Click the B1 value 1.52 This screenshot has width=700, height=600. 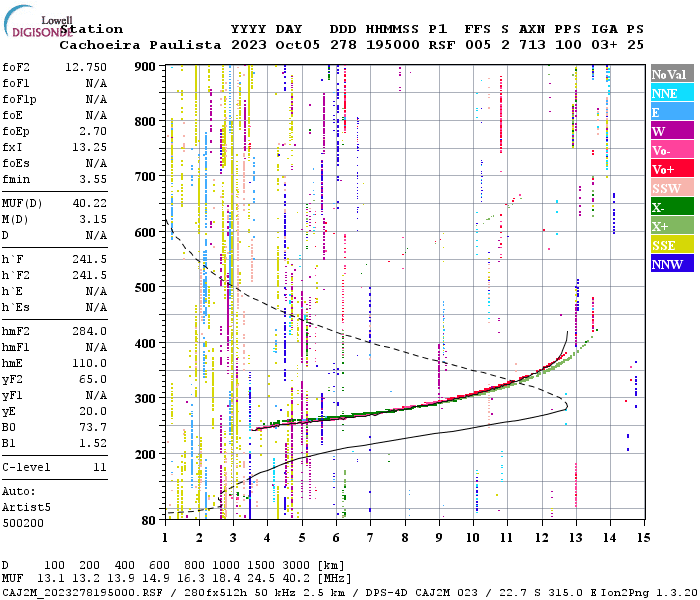(x=93, y=443)
